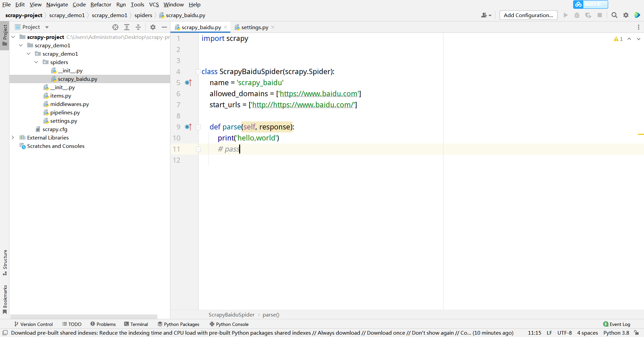
Task: Open Python Console tool window
Action: (x=229, y=324)
